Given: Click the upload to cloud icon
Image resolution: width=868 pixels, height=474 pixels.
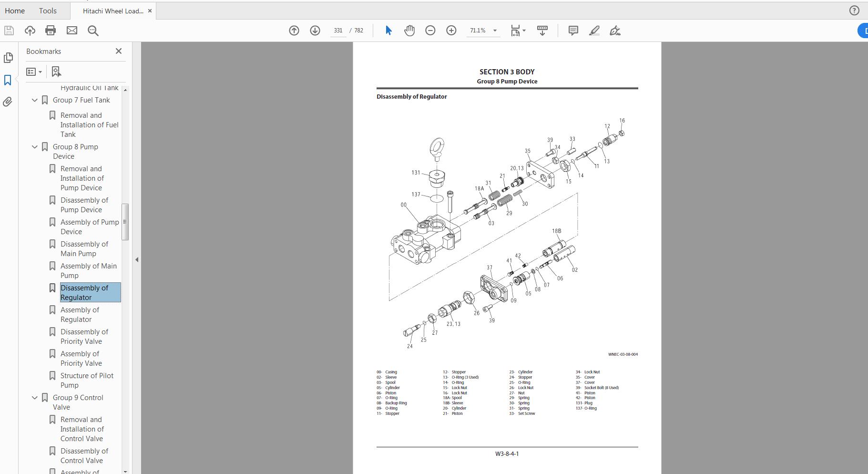Looking at the screenshot, I should coord(30,31).
